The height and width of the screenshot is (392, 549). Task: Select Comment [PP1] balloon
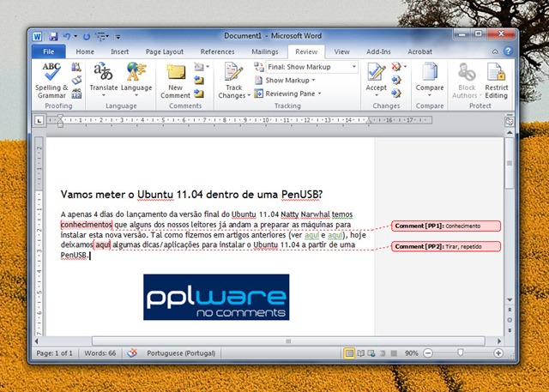[x=446, y=226]
